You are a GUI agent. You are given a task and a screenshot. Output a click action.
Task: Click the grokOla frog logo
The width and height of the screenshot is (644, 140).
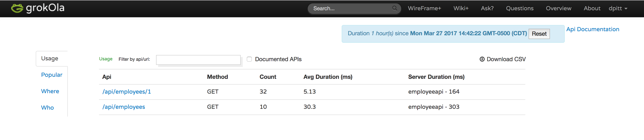pos(17,8)
